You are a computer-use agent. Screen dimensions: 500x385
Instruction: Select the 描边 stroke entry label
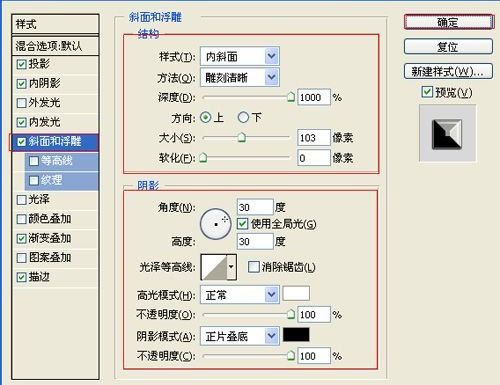tap(39, 277)
